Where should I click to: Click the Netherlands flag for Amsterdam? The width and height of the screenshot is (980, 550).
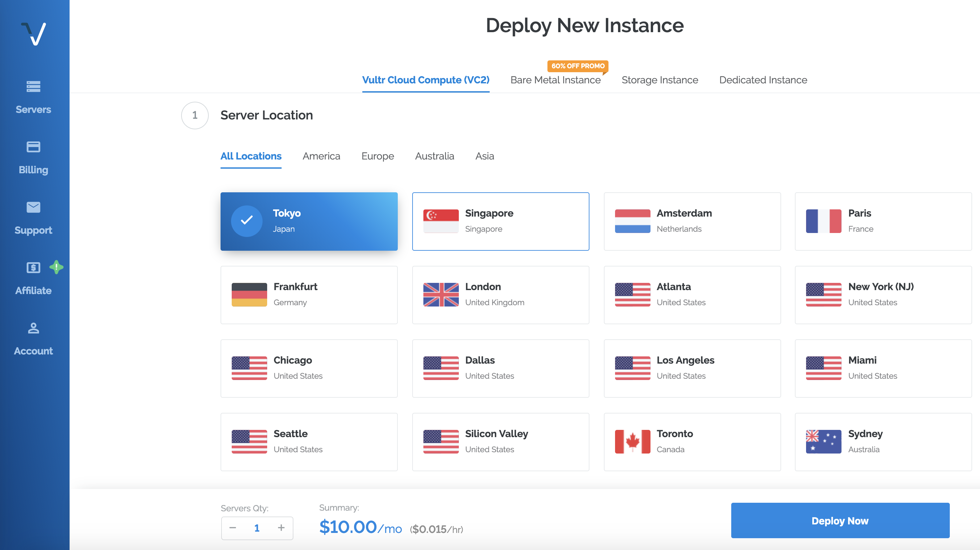tap(633, 221)
